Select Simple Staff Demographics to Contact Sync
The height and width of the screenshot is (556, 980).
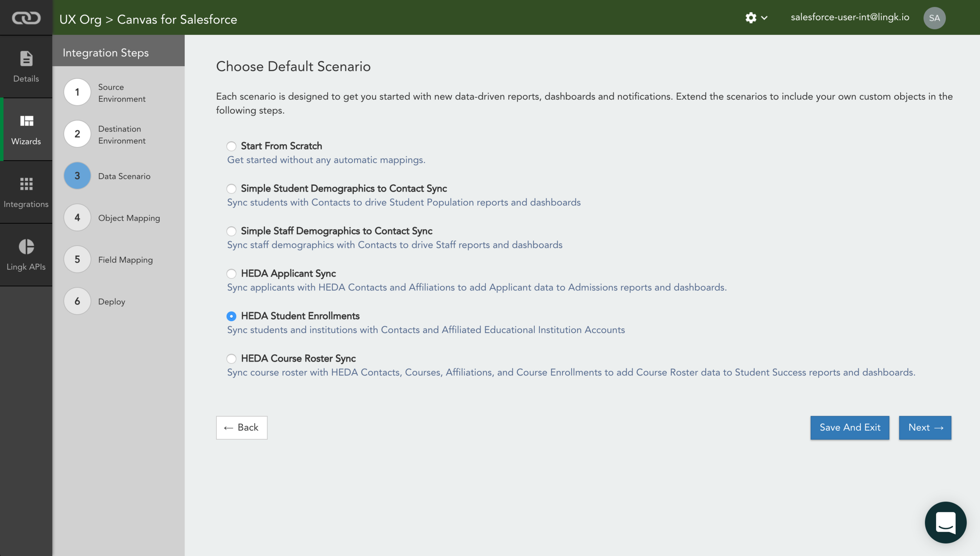point(231,231)
